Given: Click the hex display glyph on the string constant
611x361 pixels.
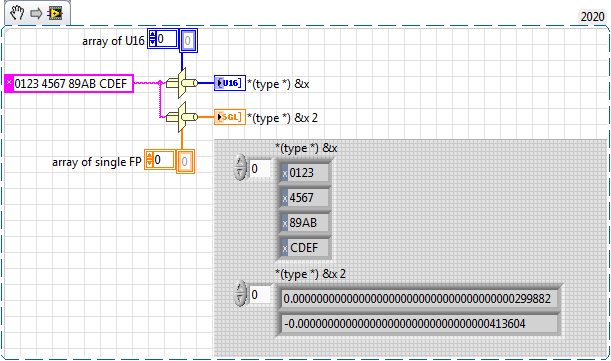Looking at the screenshot, I should tap(9, 83).
